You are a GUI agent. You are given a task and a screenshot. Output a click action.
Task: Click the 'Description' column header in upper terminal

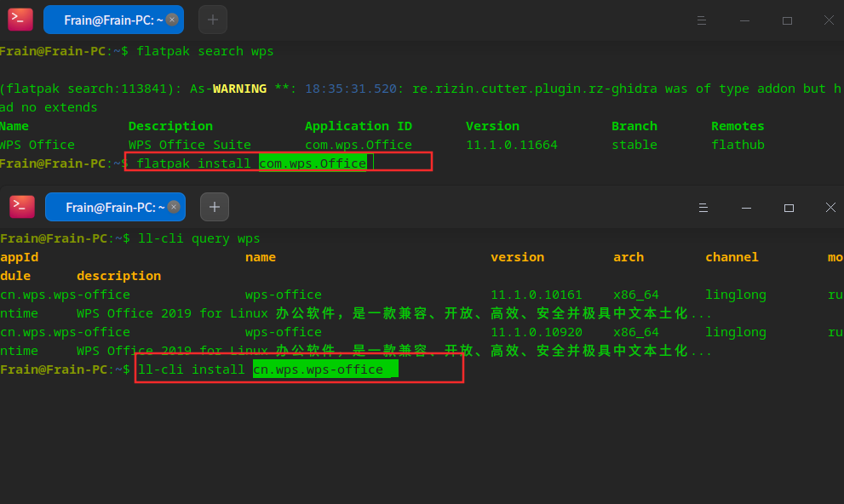point(170,126)
